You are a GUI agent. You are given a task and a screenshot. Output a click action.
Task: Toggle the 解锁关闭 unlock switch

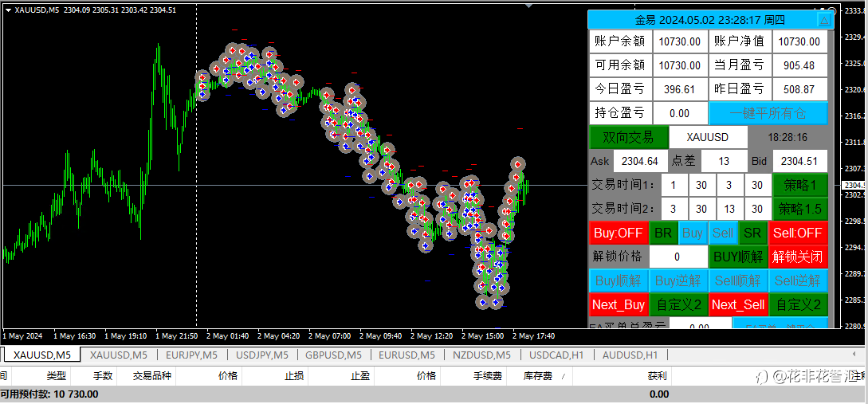(798, 257)
